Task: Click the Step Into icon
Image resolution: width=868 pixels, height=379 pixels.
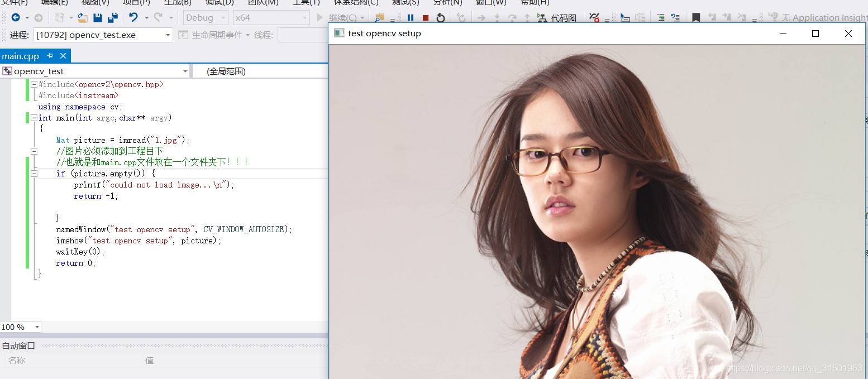Action: pos(497,18)
